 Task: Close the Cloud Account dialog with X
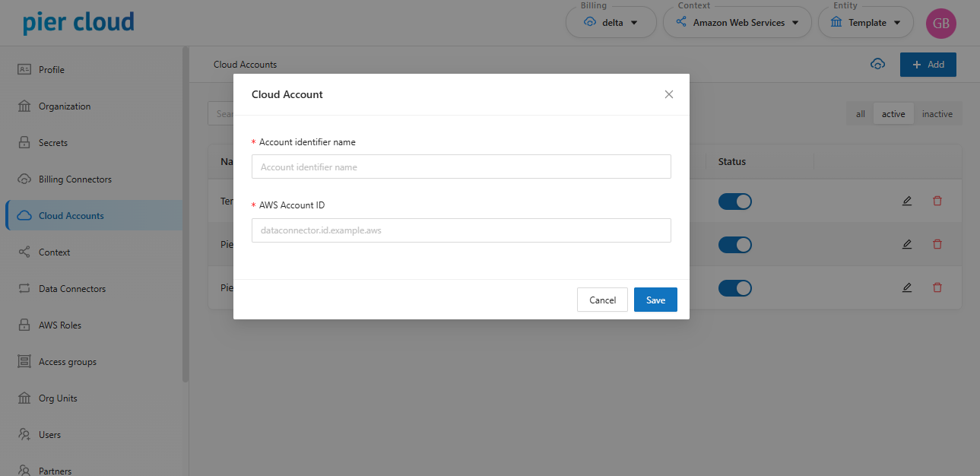(x=669, y=94)
